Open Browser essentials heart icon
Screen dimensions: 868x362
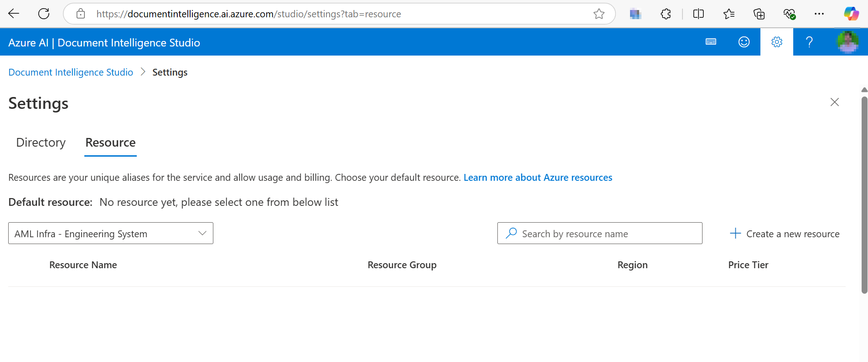coord(790,14)
